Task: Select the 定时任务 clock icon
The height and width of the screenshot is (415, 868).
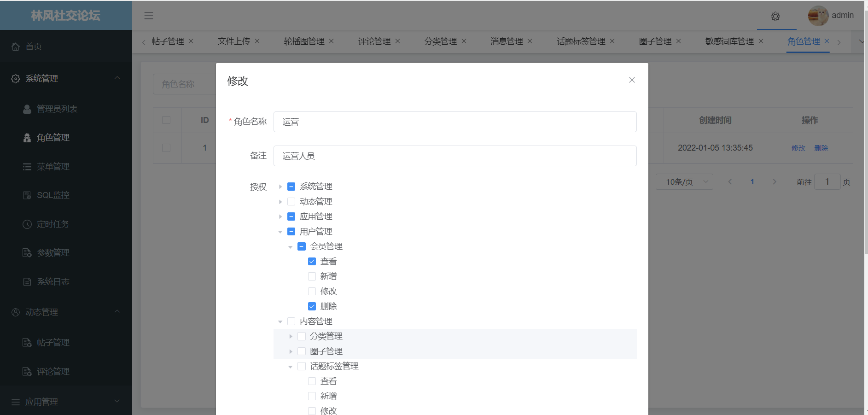Action: click(x=27, y=224)
